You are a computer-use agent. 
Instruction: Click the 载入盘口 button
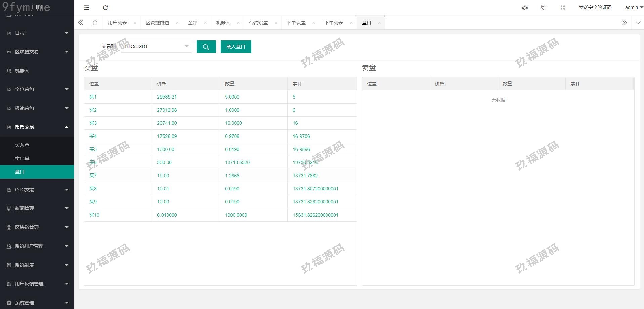point(236,47)
